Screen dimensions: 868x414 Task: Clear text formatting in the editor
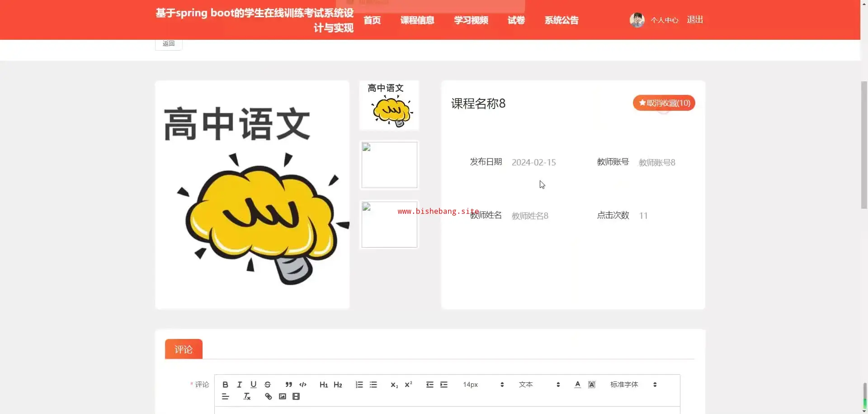point(247,396)
